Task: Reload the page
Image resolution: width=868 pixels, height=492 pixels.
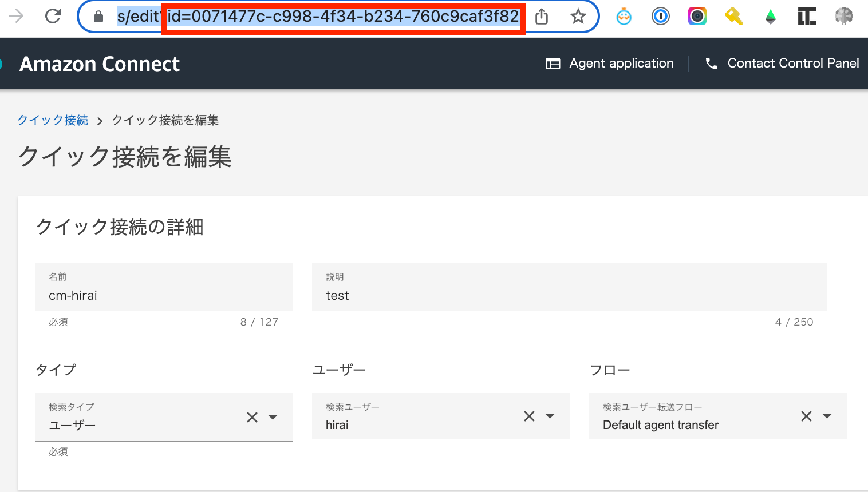Action: tap(53, 16)
